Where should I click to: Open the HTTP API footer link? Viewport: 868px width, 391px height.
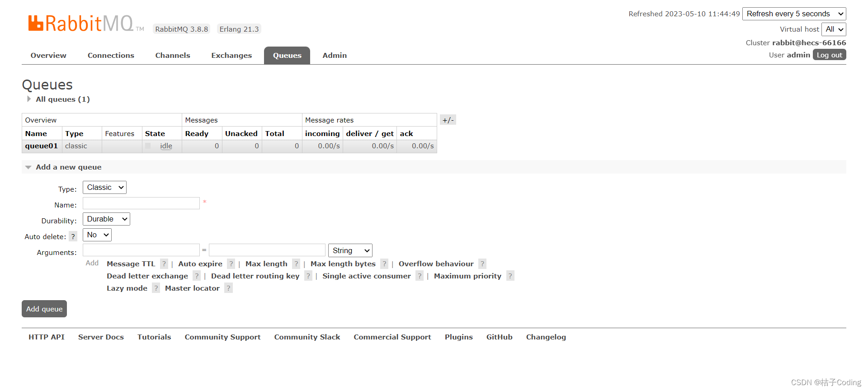tap(47, 337)
